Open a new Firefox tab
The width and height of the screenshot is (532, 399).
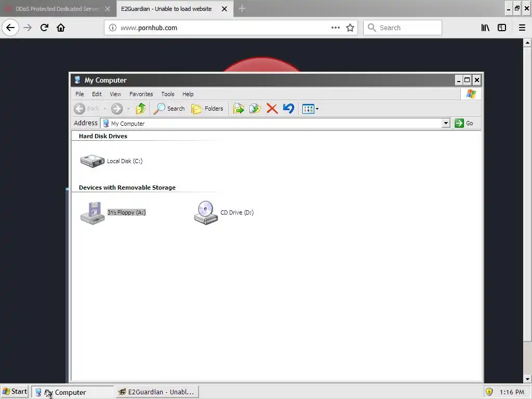[242, 8]
